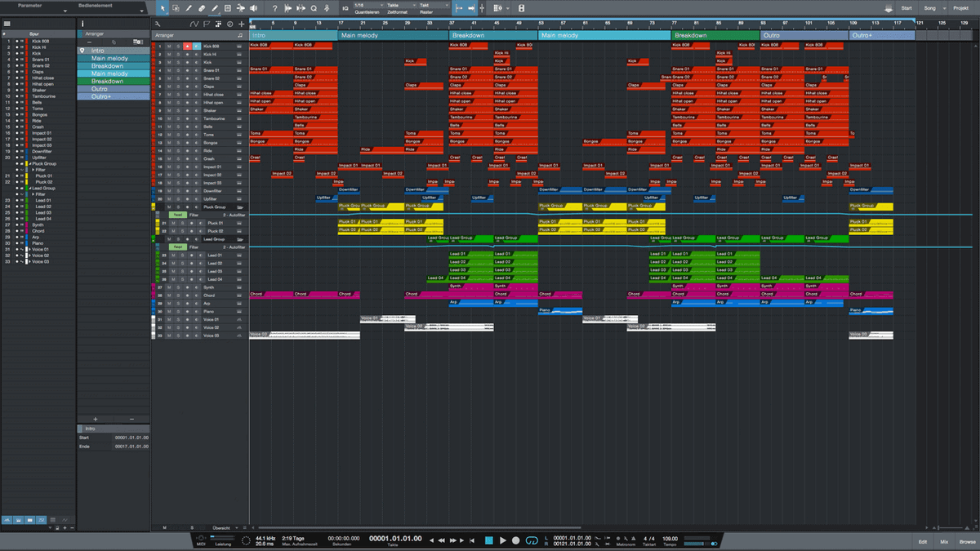This screenshot has height=551, width=980.
Task: Click the Read automation button on Pluck Group
Action: click(x=177, y=215)
